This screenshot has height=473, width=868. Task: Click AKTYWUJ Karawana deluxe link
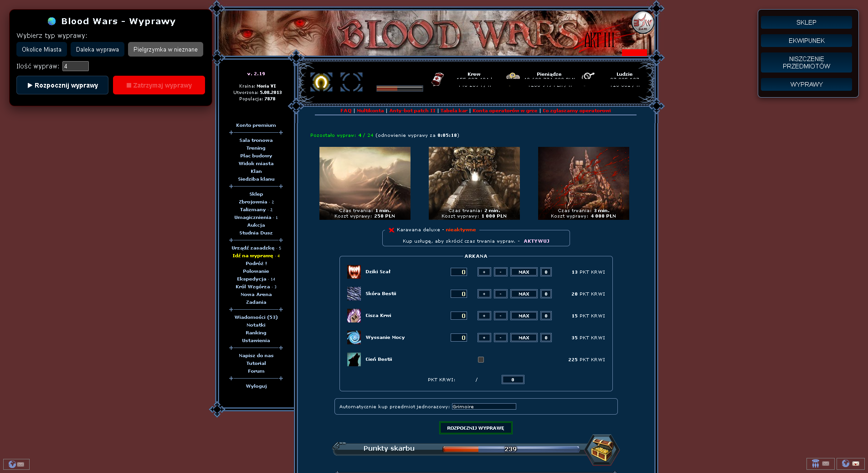[536, 241]
